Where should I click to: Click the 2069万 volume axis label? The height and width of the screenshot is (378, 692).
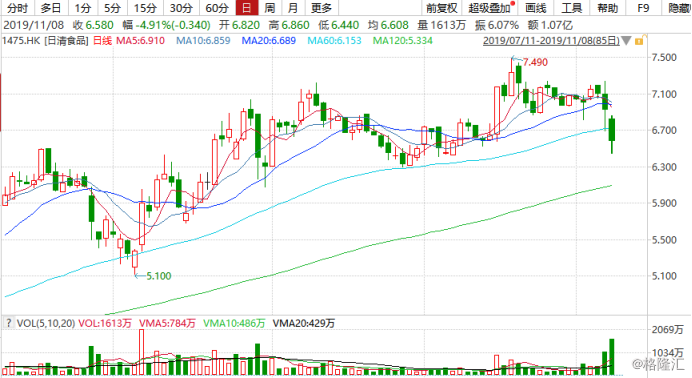pos(667,329)
